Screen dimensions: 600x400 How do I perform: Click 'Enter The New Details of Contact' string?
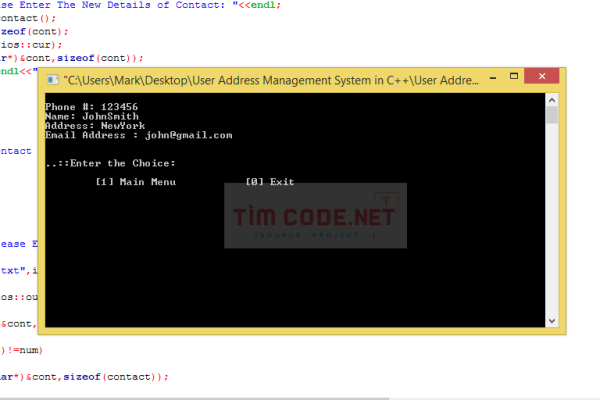coord(122,5)
